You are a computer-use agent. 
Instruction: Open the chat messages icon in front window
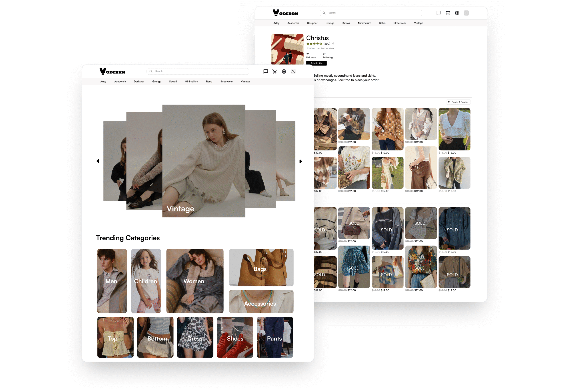pos(265,72)
